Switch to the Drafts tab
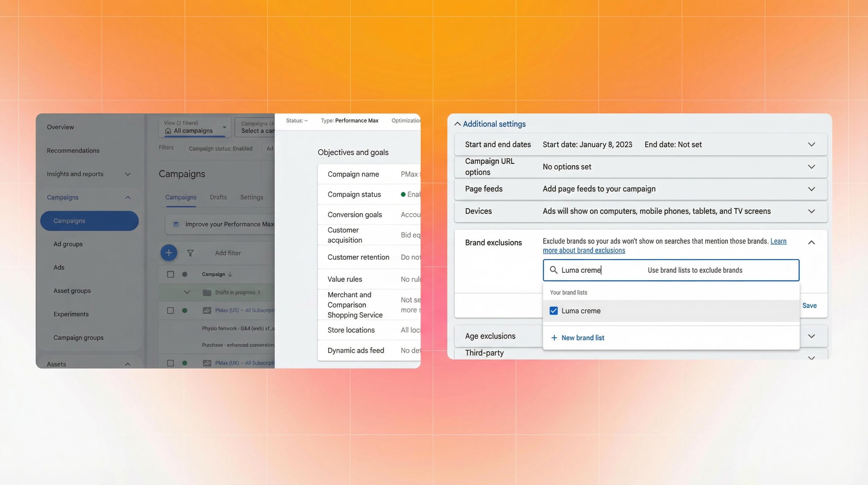Image resolution: width=868 pixels, height=485 pixels. coord(218,197)
